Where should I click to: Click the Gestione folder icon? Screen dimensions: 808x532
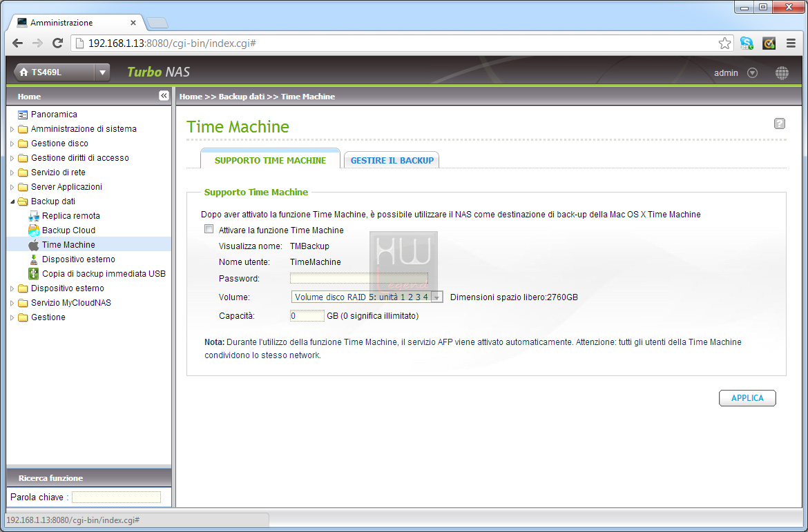(x=23, y=317)
